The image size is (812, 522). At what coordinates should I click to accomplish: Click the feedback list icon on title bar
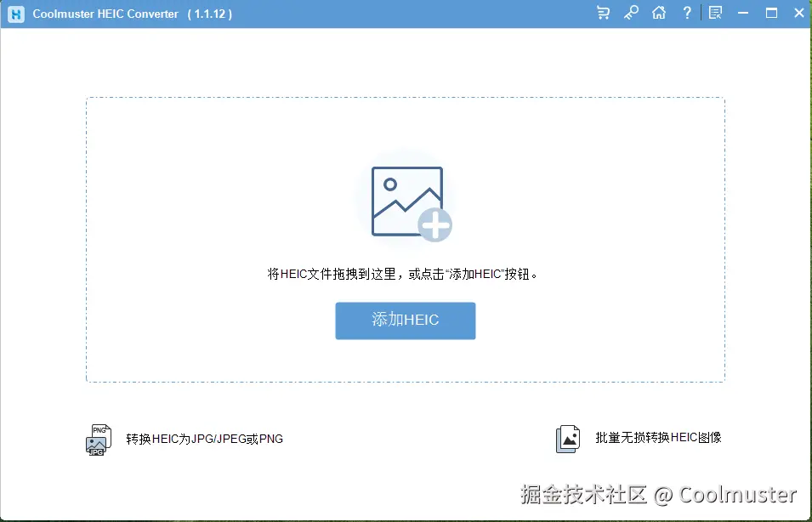715,13
